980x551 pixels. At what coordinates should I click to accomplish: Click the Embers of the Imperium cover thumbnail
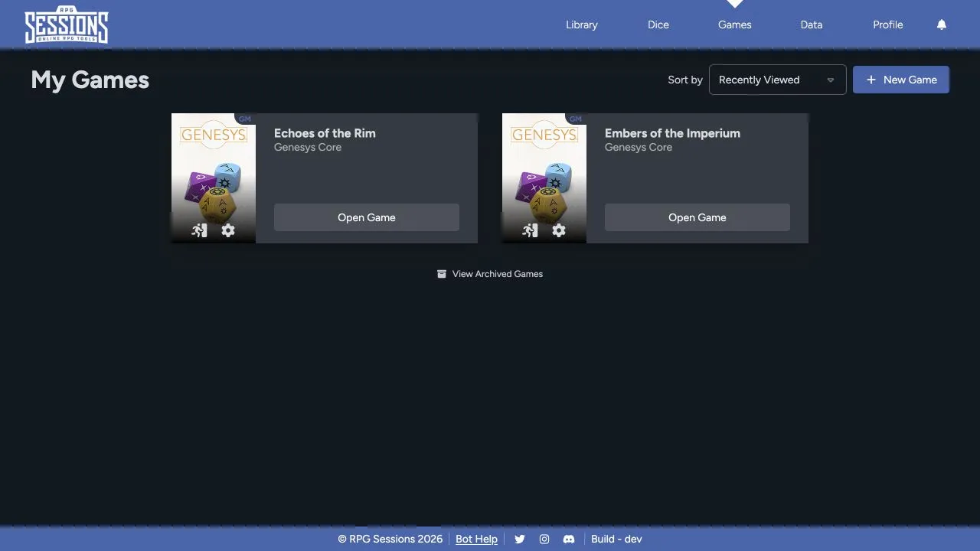544,178
